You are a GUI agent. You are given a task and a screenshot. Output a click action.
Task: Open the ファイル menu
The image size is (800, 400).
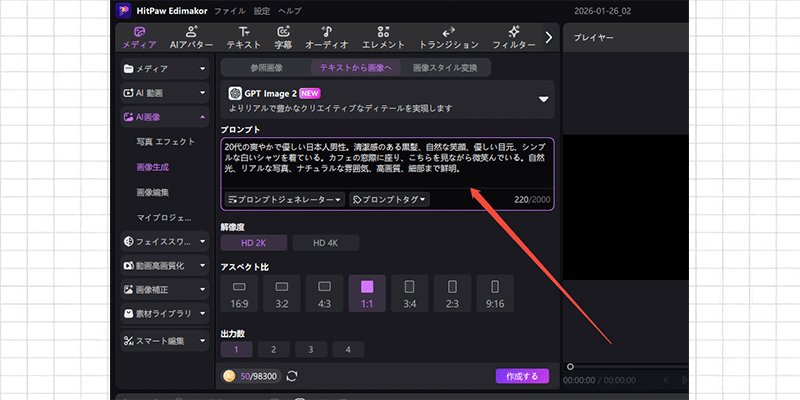coord(230,11)
